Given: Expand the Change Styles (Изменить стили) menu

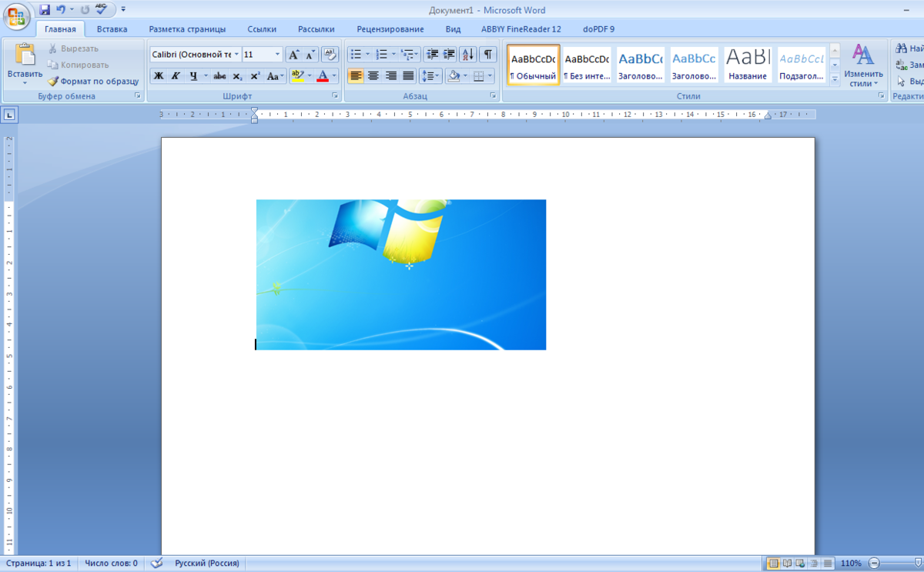Looking at the screenshot, I should coord(862,65).
